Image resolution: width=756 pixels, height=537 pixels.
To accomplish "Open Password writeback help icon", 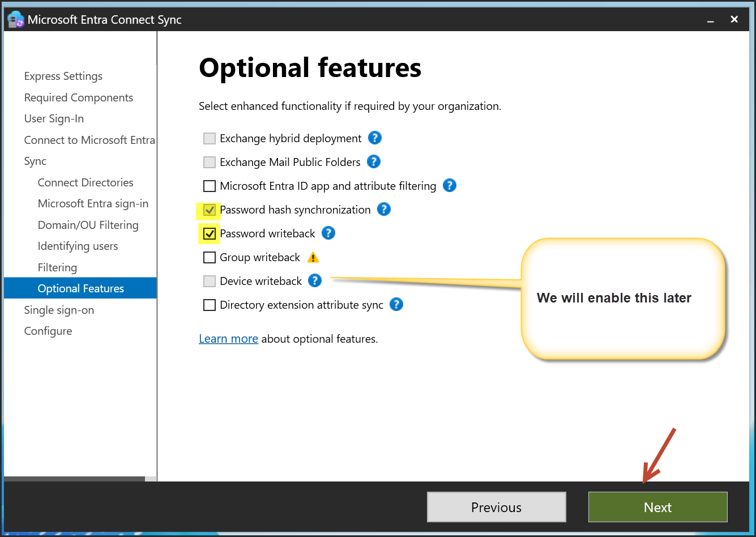I will tap(328, 233).
